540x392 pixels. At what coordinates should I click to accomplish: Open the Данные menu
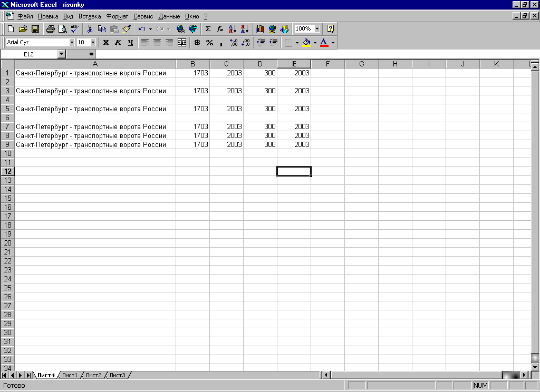click(x=169, y=16)
